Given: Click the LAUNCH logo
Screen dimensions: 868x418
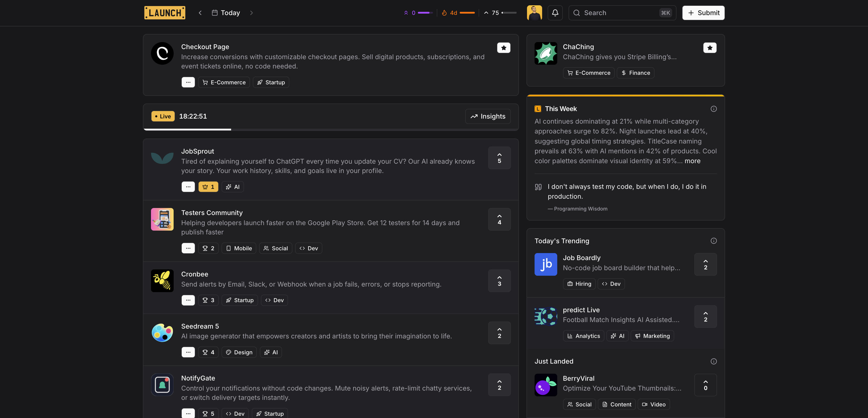Looking at the screenshot, I should coord(165,13).
